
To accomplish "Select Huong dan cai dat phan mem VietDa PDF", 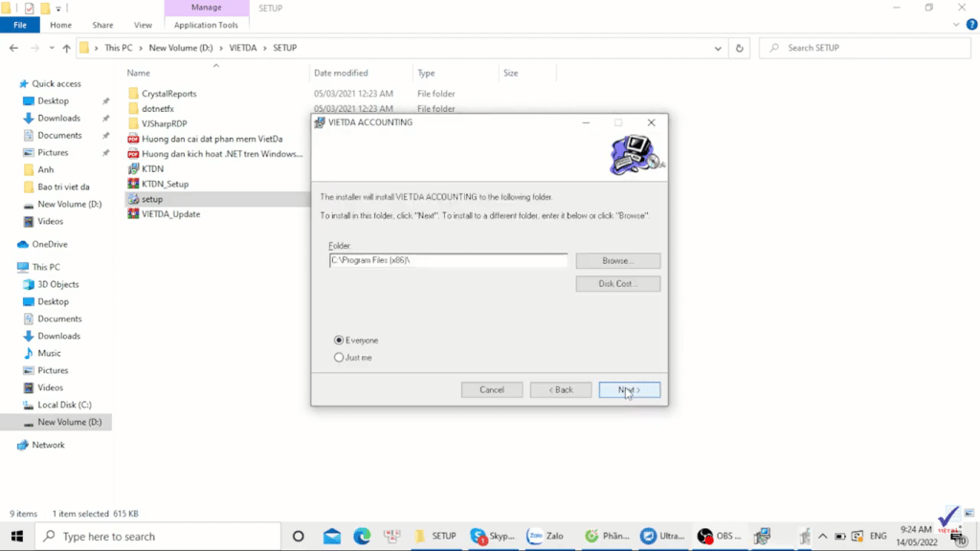I will click(x=212, y=139).
